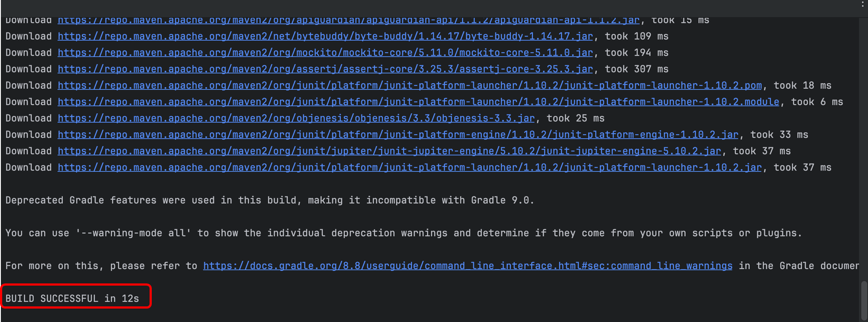Click 'For more on this, please refer to' text
The width and height of the screenshot is (868, 322).
pos(101,266)
